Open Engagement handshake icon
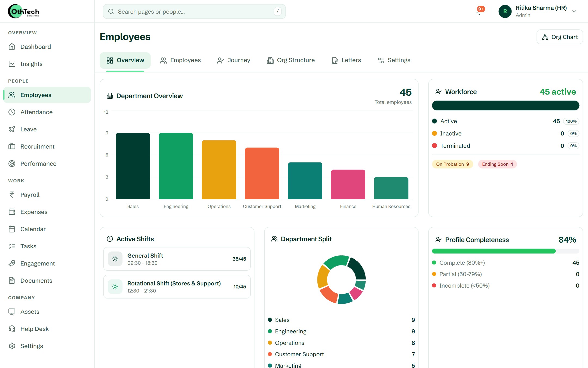Viewport: 588px width, 368px height. [x=12, y=263]
